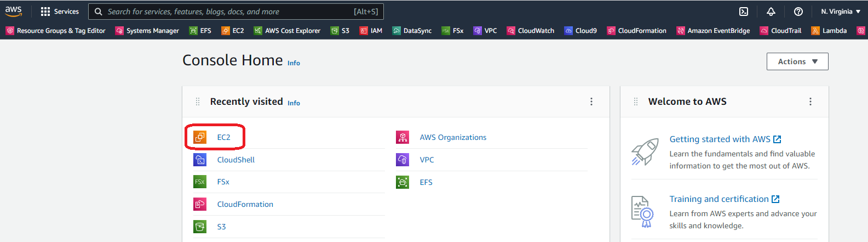
Task: Open the help question mark icon
Action: tap(798, 12)
